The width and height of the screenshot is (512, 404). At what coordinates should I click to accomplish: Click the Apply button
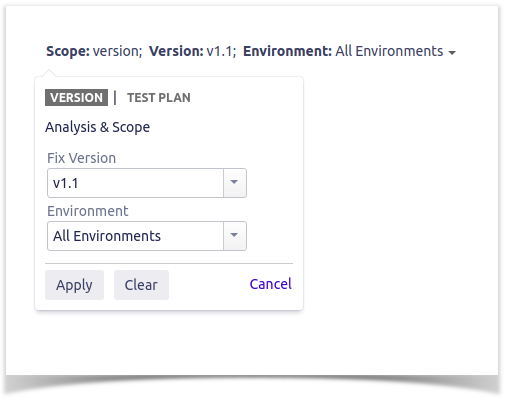coord(74,285)
